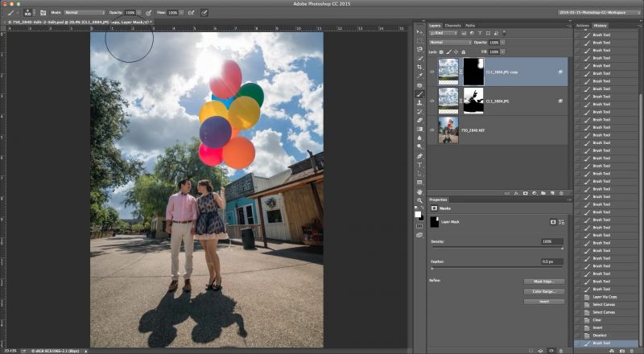This screenshot has width=644, height=354.
Task: Select the Move tool in the toolbar
Action: click(419, 31)
